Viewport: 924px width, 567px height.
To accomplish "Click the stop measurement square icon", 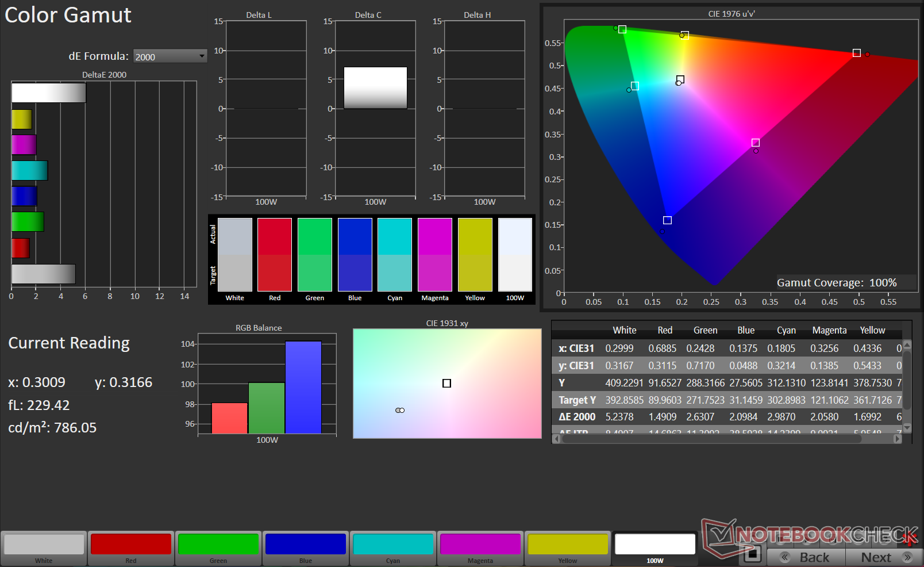I will 752,555.
